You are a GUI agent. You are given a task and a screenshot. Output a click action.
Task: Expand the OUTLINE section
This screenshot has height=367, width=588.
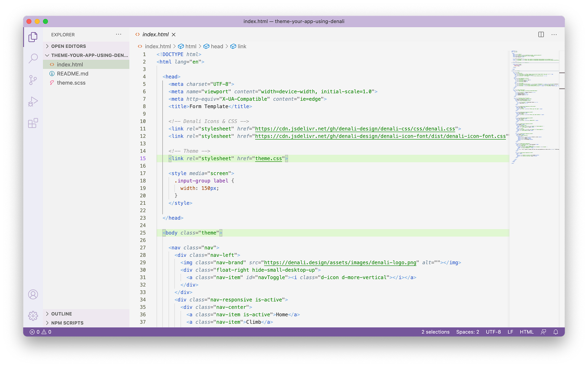(x=61, y=314)
